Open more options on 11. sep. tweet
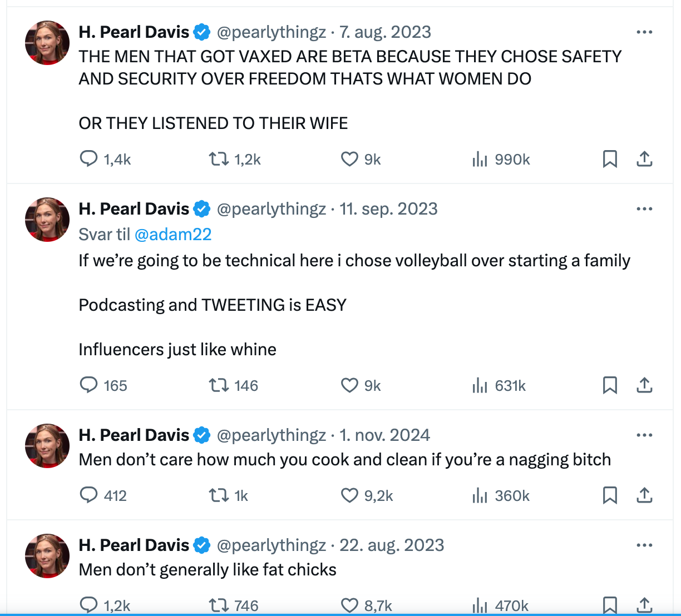 coord(644,209)
